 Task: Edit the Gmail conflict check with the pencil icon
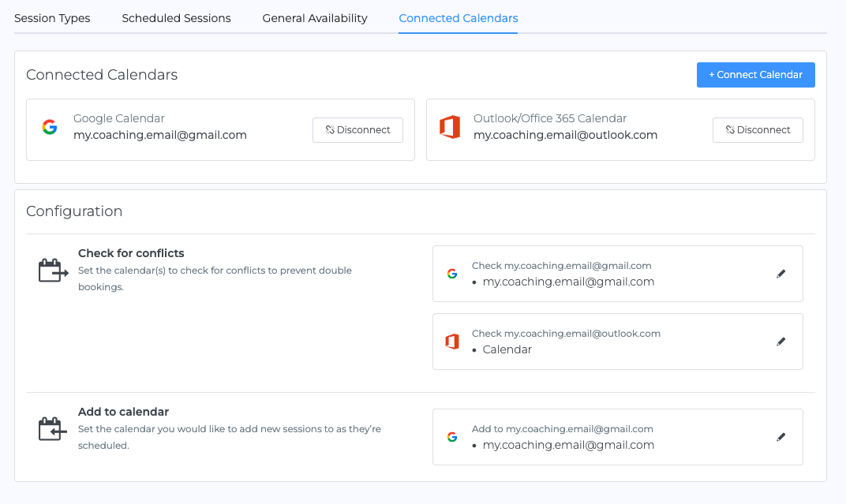(x=780, y=274)
